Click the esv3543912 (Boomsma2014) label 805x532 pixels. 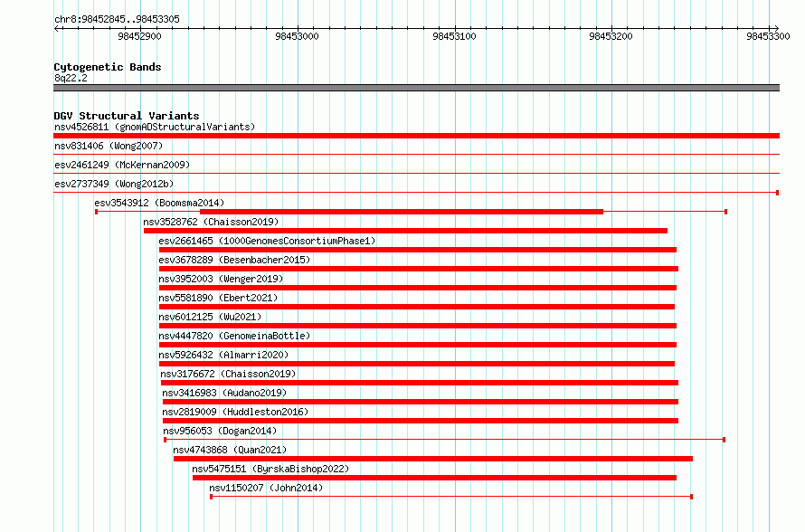[x=159, y=203]
